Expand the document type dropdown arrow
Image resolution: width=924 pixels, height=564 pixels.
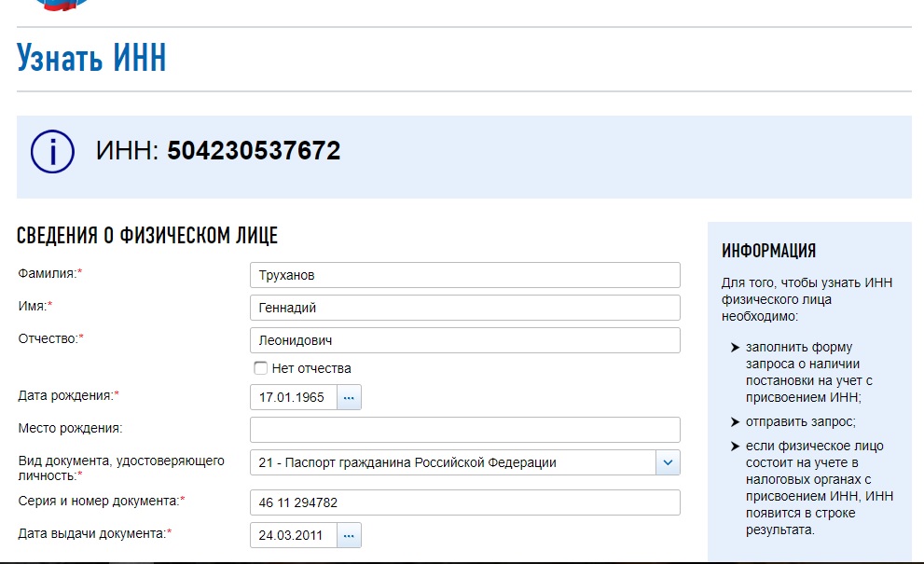[668, 462]
